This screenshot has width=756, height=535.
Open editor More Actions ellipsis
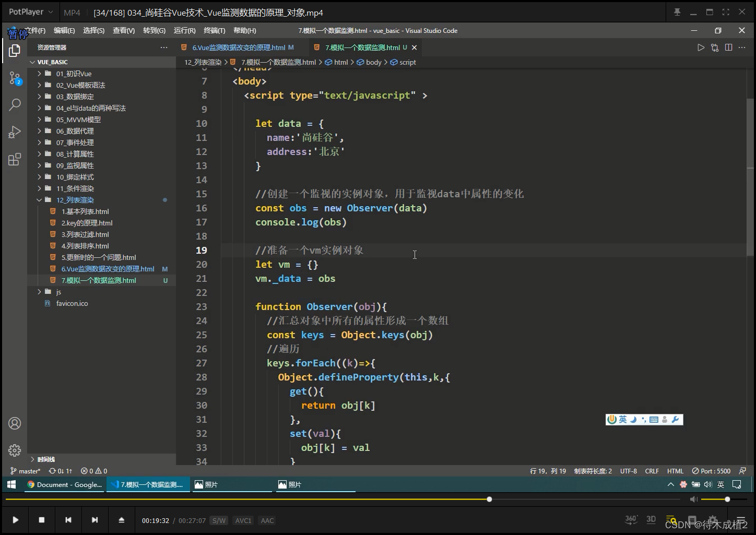click(x=742, y=47)
